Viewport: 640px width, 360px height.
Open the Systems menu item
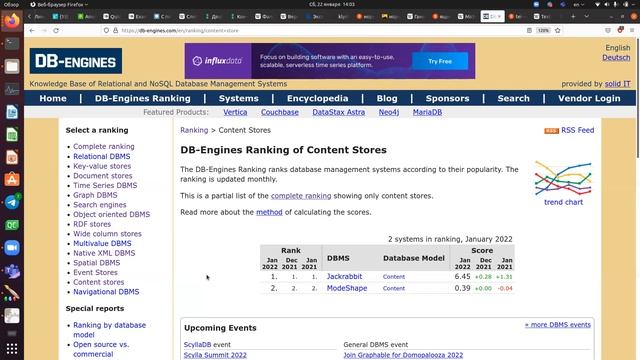click(x=238, y=98)
